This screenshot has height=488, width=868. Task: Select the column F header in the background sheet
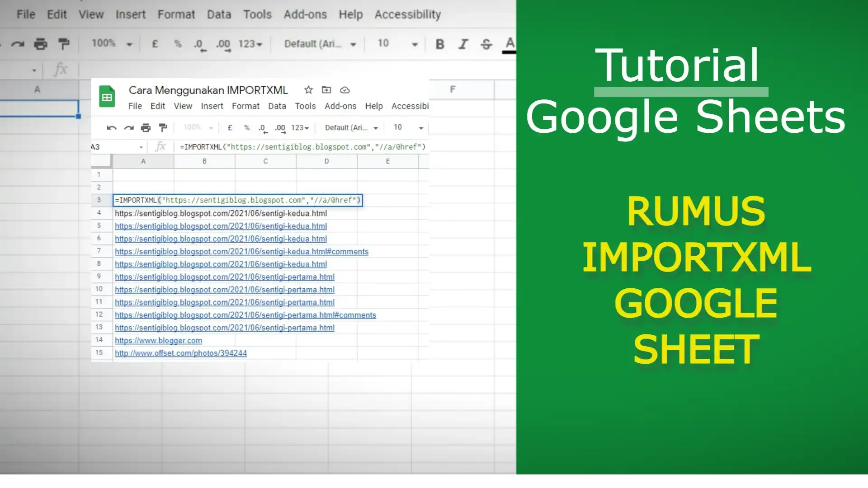[x=453, y=89]
